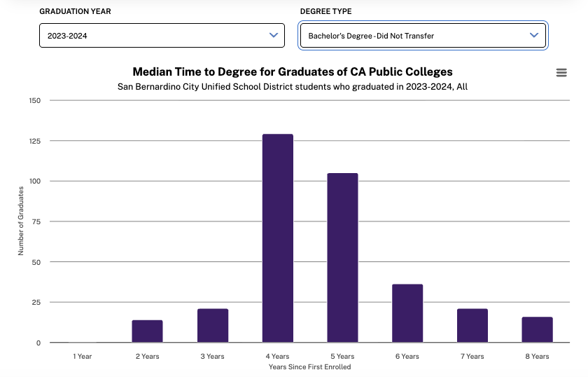The image size is (588, 377).
Task: Click the 7 Years bar
Action: point(472,326)
